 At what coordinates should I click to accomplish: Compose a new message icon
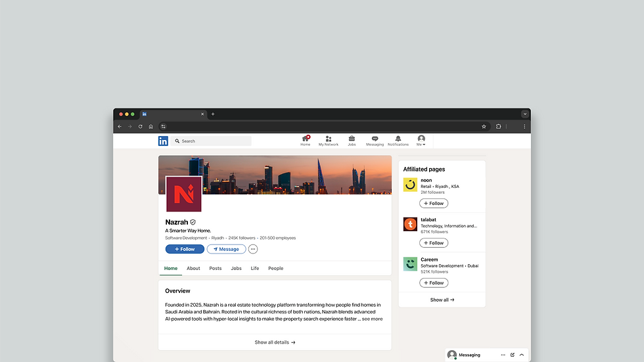point(513,355)
